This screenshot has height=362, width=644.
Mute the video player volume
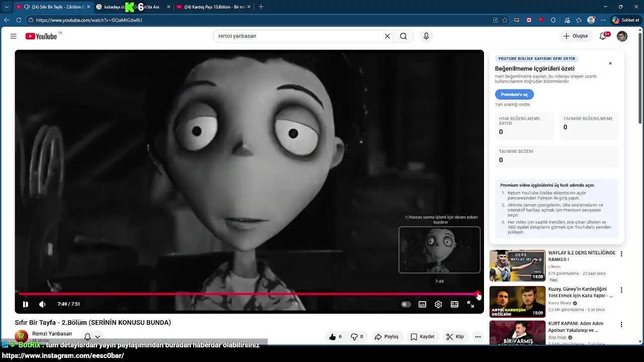[x=42, y=304]
